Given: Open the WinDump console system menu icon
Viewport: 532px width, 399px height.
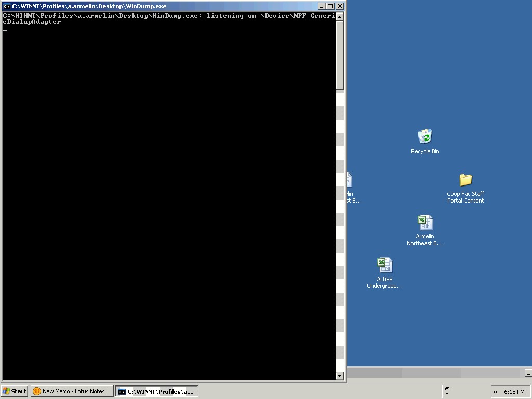Looking at the screenshot, I should (7, 6).
